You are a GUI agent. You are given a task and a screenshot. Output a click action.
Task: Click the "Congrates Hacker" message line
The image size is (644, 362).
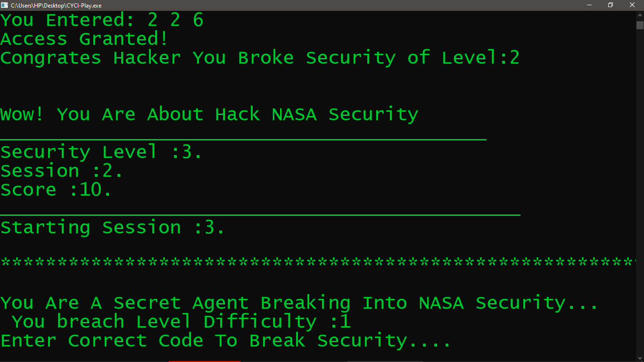click(x=260, y=58)
